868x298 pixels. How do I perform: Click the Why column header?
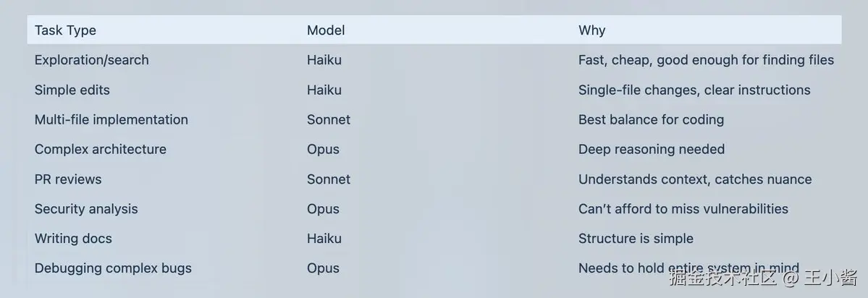591,30
